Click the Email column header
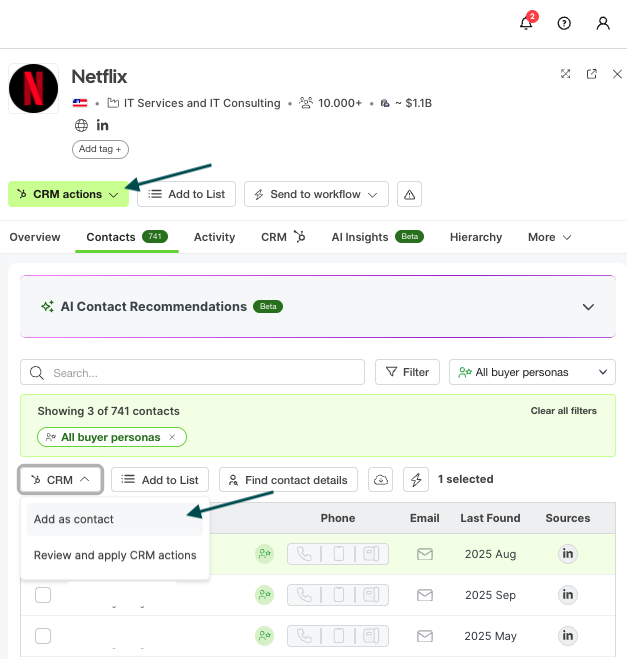627x659 pixels. pyautogui.click(x=425, y=518)
